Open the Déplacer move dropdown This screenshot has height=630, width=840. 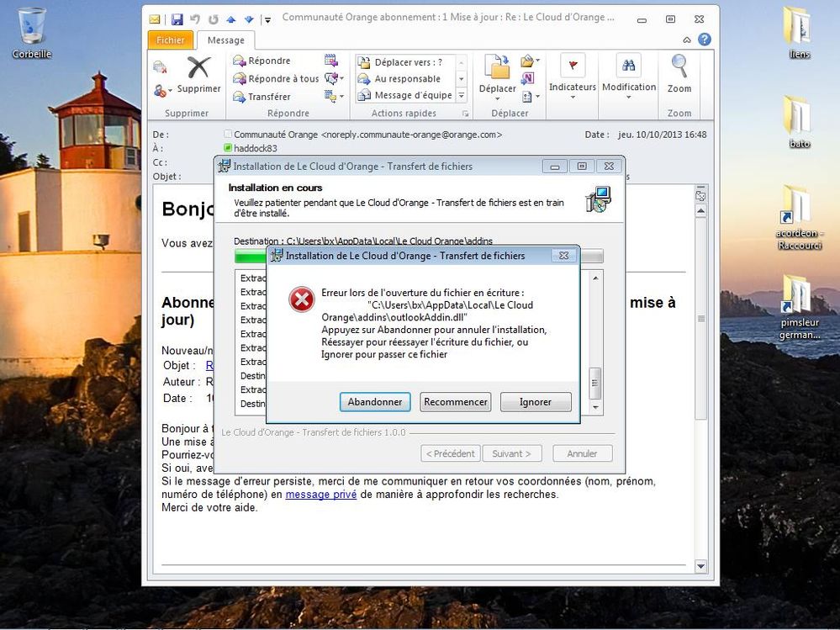[497, 77]
